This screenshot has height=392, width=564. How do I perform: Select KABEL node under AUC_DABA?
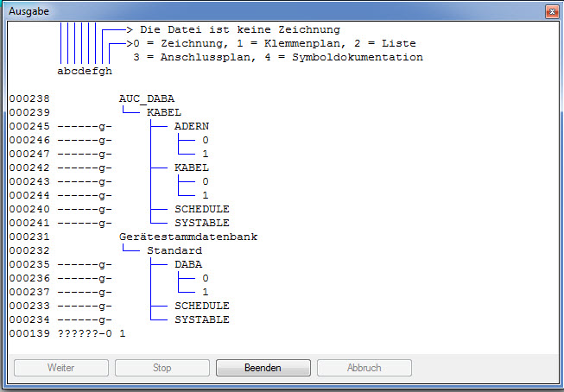pos(164,112)
